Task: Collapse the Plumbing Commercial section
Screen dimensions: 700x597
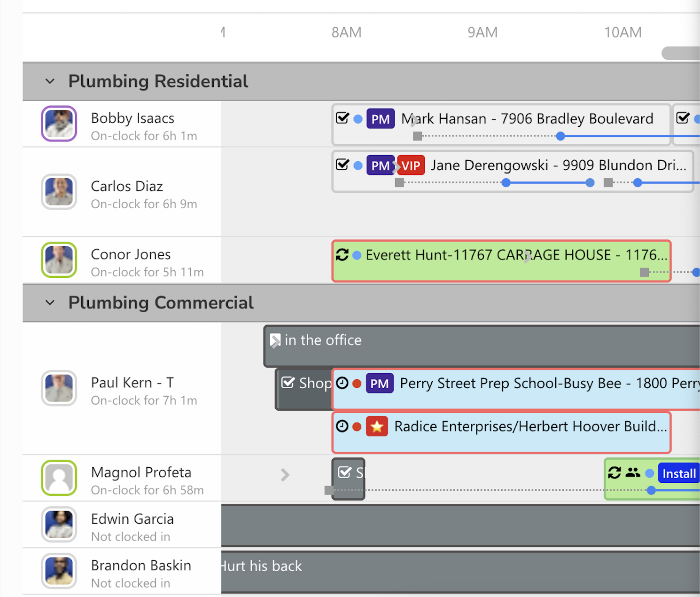Action: tap(50, 303)
